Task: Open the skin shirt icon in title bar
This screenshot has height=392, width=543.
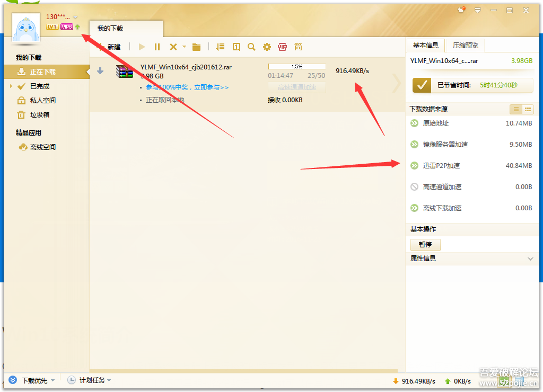Action: 462,10
